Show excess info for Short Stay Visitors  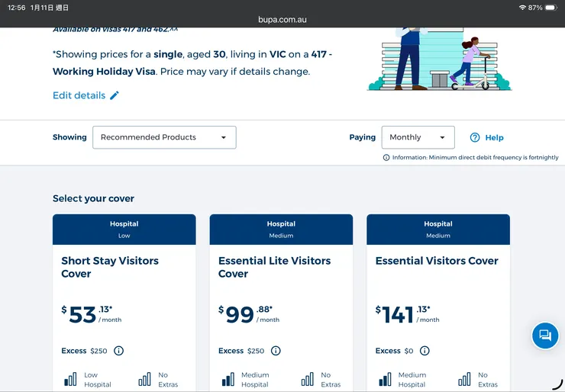coord(118,351)
